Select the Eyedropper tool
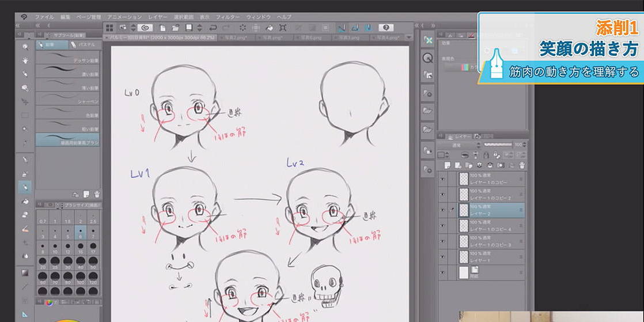Screen dimensions: 644x322 25,143
